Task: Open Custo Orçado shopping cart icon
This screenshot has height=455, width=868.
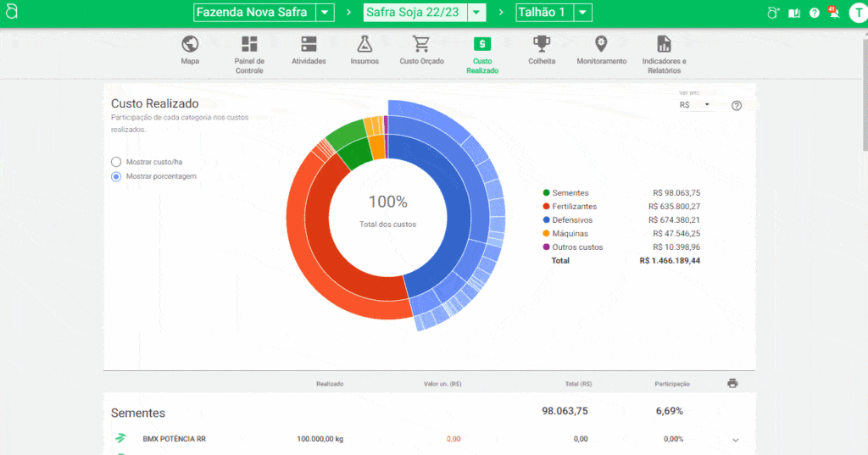Action: (421, 44)
